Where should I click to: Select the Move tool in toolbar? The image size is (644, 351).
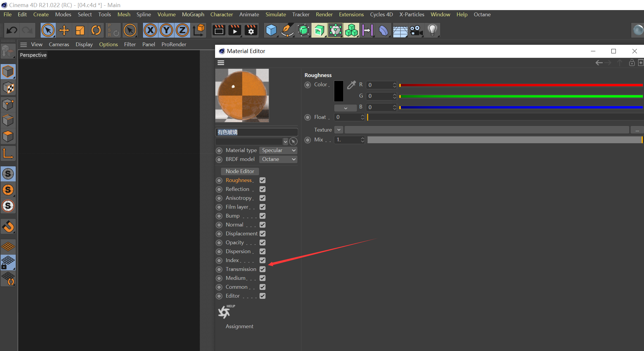tap(64, 30)
